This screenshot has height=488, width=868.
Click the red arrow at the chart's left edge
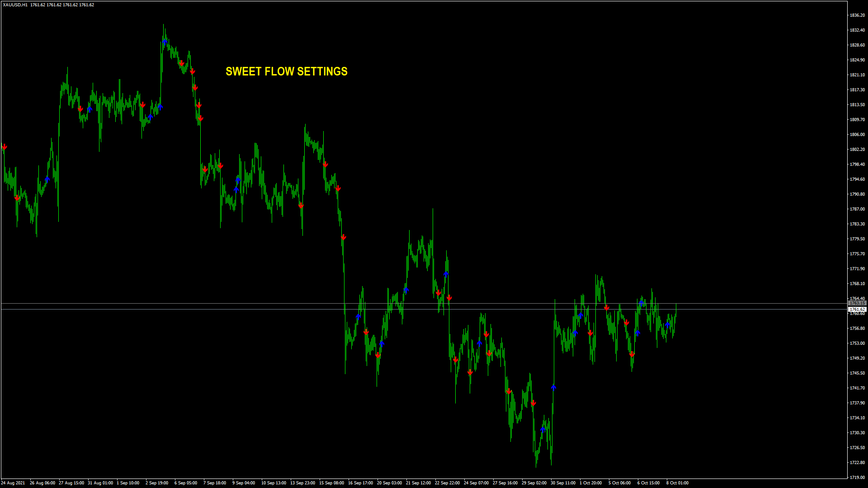pyautogui.click(x=5, y=147)
